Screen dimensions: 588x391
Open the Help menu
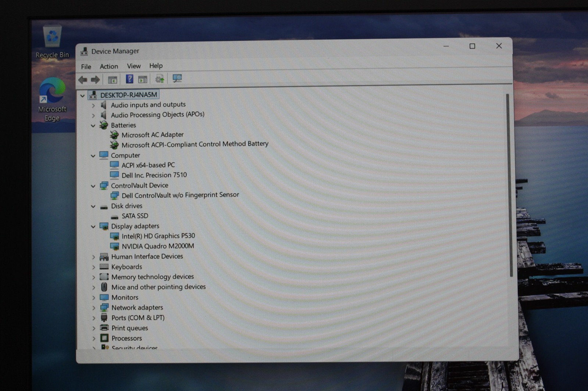point(156,66)
